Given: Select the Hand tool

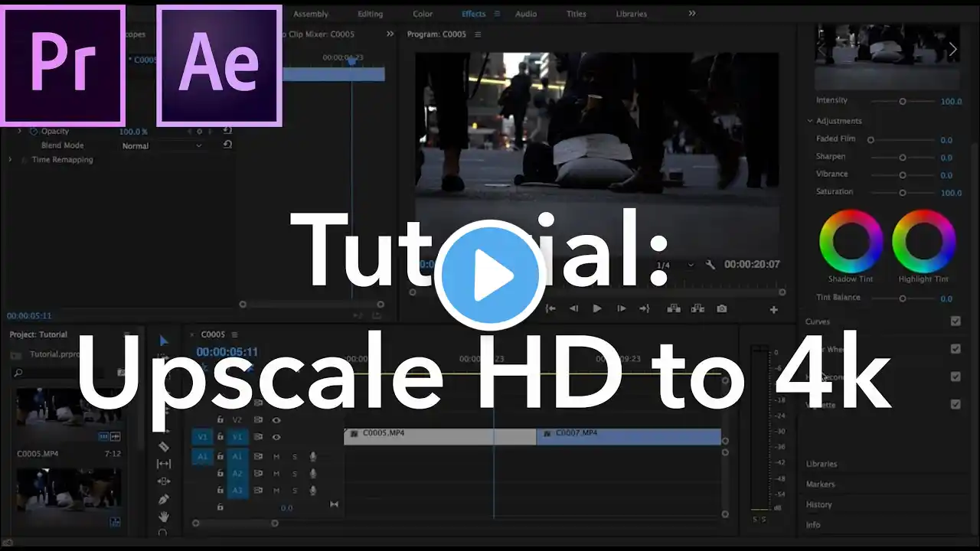Looking at the screenshot, I should click(x=163, y=517).
